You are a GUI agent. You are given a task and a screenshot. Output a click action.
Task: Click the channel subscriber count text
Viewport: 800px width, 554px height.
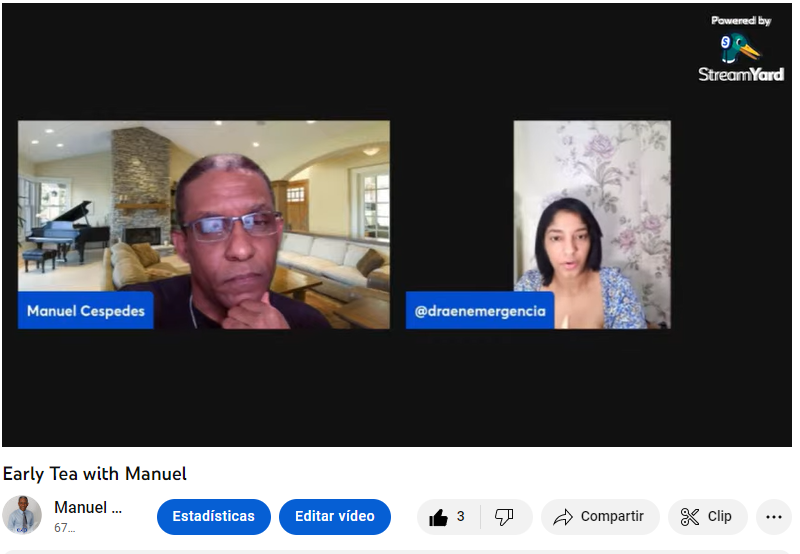tap(65, 528)
